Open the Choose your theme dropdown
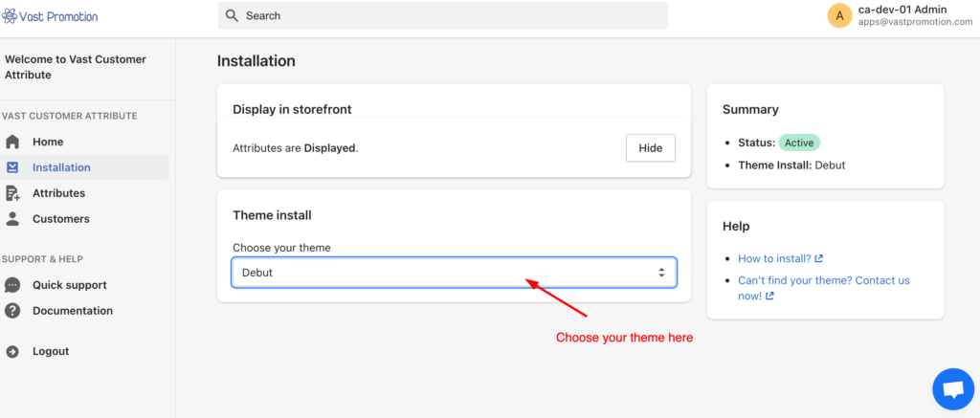980x418 pixels. tap(454, 273)
